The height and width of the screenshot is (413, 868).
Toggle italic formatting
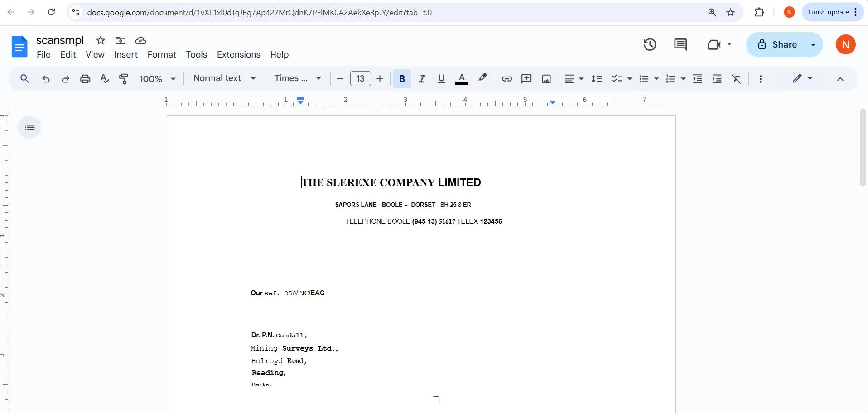coord(421,78)
